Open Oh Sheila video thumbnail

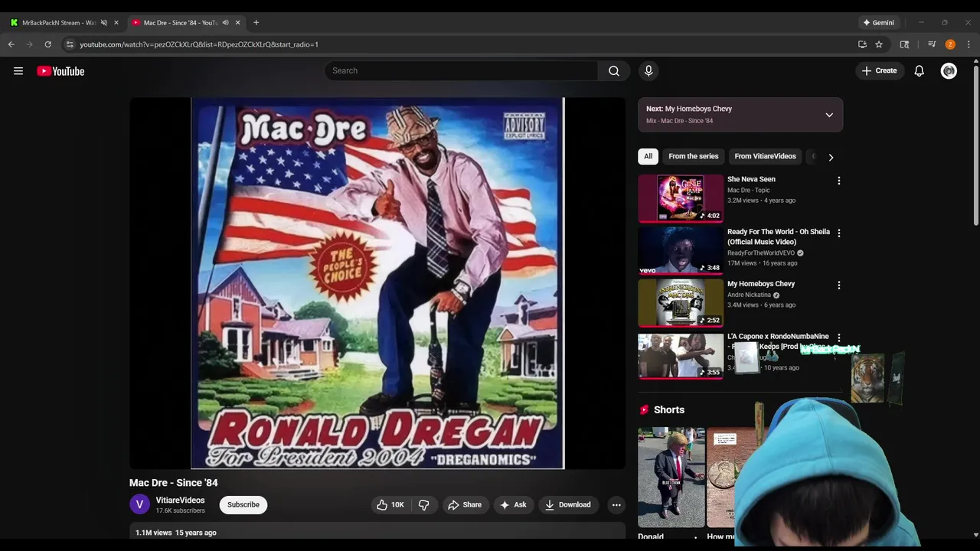[x=681, y=250]
